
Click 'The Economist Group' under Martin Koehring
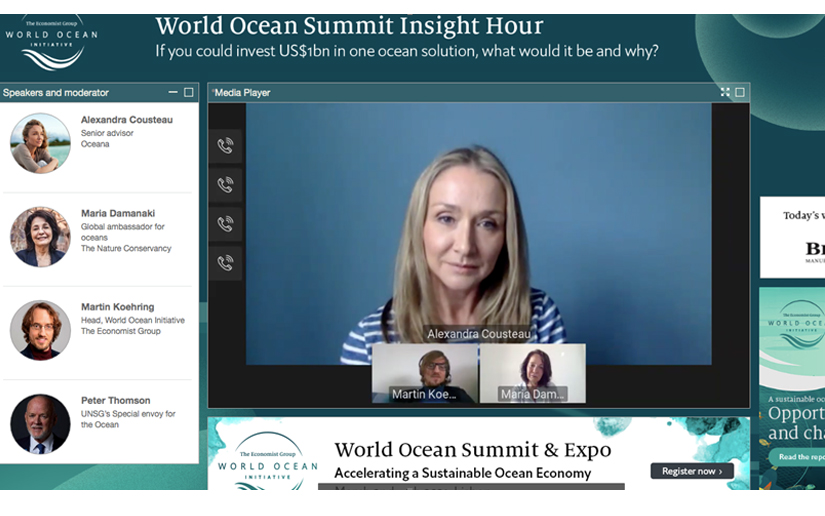click(x=121, y=331)
